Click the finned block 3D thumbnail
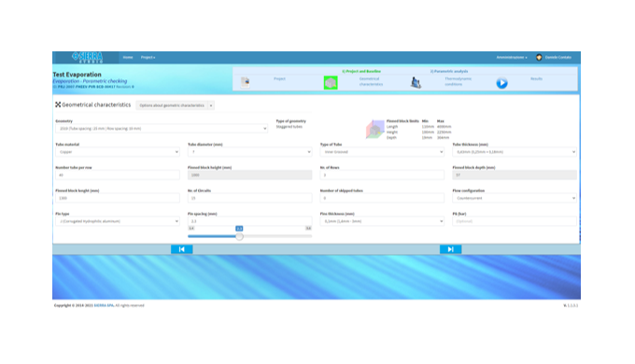 point(375,129)
